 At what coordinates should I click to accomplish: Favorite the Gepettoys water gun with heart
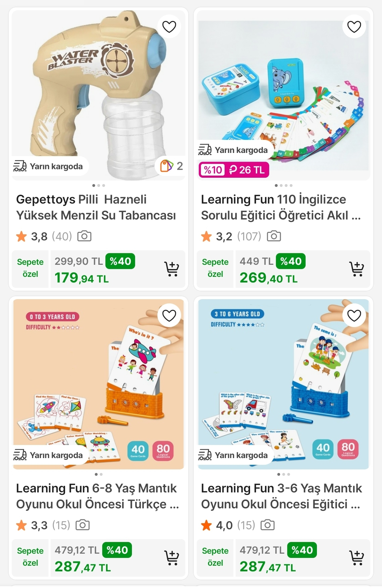pos(169,27)
